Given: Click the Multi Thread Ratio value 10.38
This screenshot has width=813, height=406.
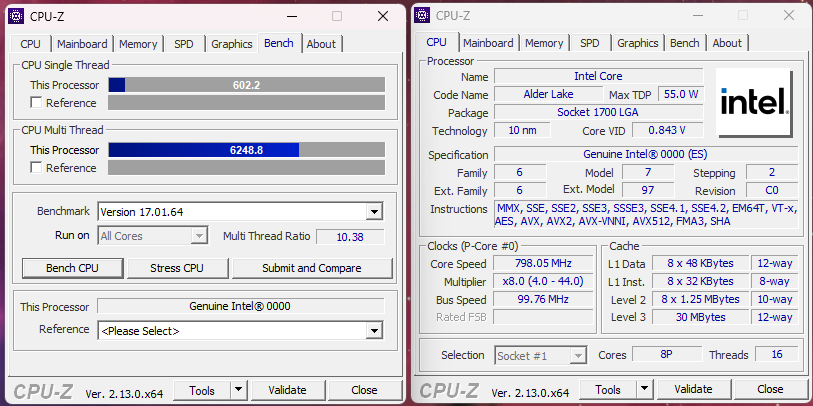Looking at the screenshot, I should tap(350, 237).
